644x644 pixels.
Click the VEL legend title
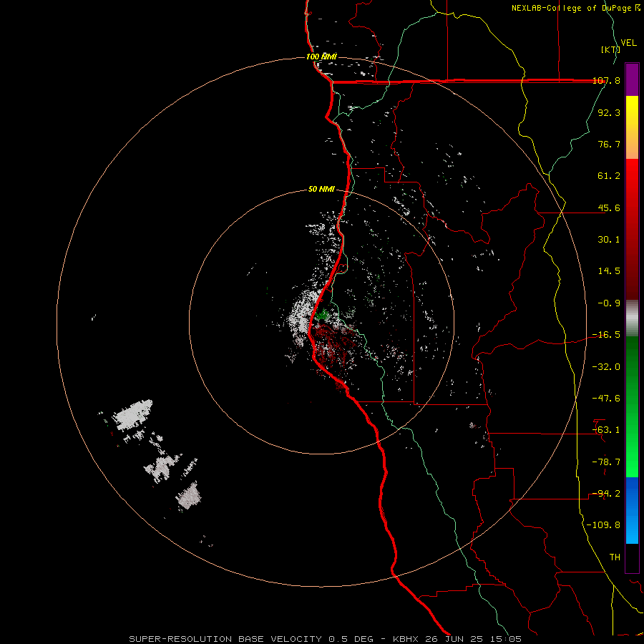628,43
